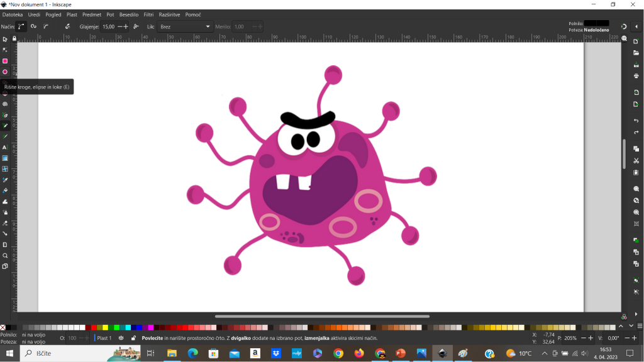Click the Cut scissors icon

[636, 161]
